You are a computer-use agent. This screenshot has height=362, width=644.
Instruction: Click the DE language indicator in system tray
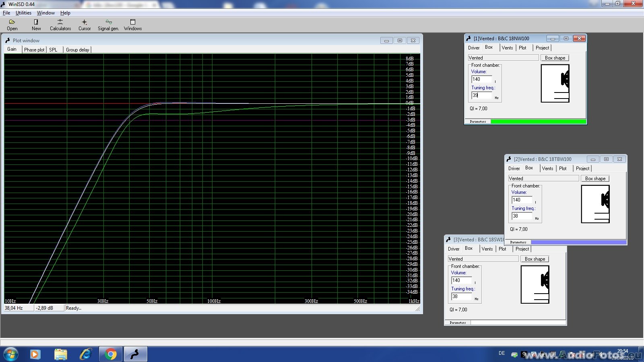[502, 353]
